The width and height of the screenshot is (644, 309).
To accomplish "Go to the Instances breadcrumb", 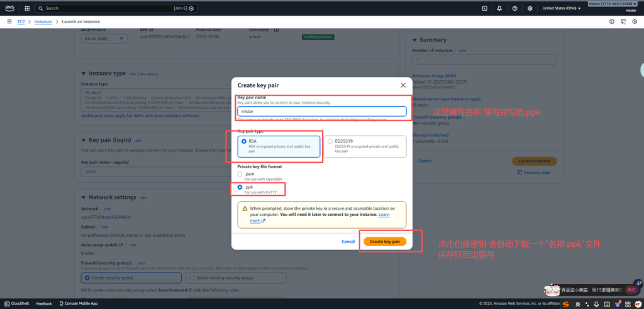I will point(43,21).
